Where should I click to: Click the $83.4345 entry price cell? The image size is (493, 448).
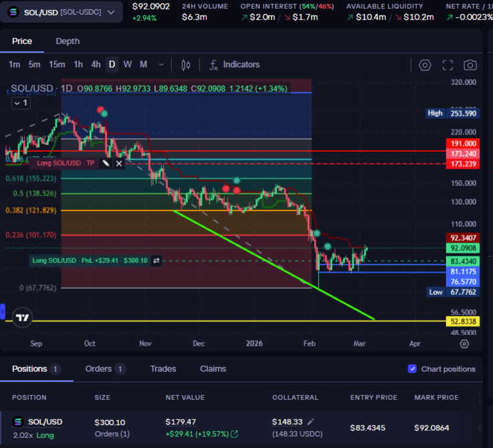pyautogui.click(x=367, y=428)
